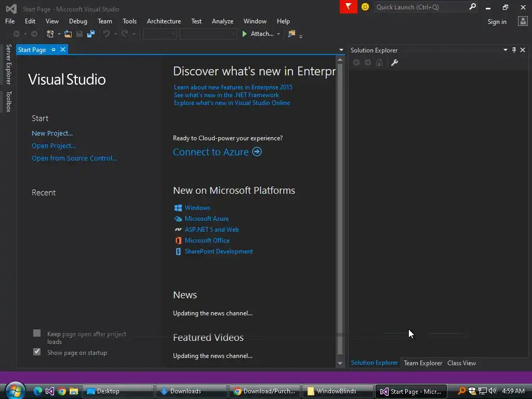This screenshot has height=399, width=532.
Task: Switch to Downloads taskbar window
Action: [x=191, y=391]
